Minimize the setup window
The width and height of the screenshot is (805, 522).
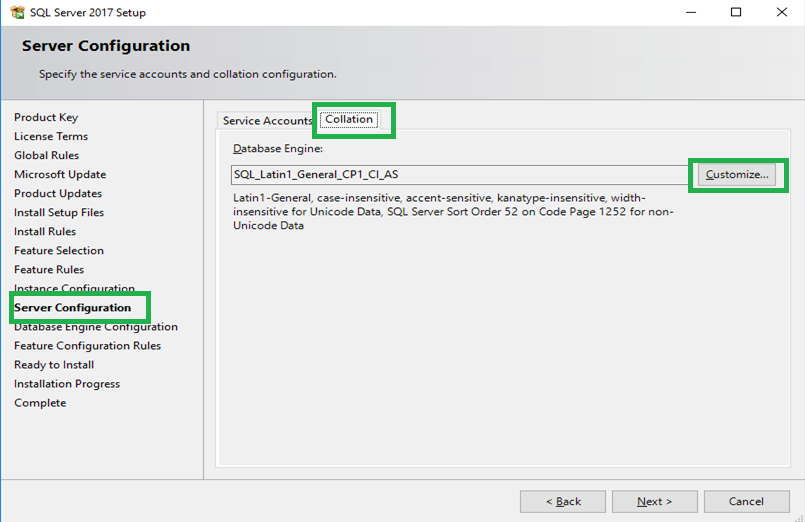pos(690,13)
